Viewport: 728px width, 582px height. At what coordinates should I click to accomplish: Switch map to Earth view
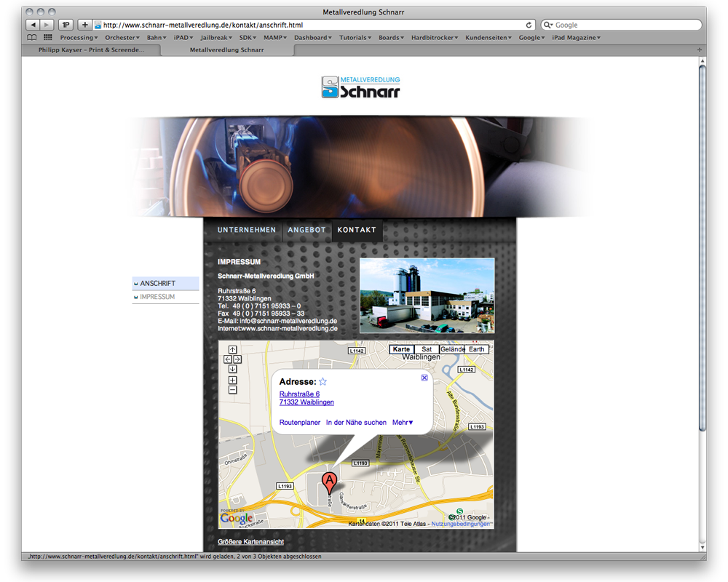[x=477, y=349]
